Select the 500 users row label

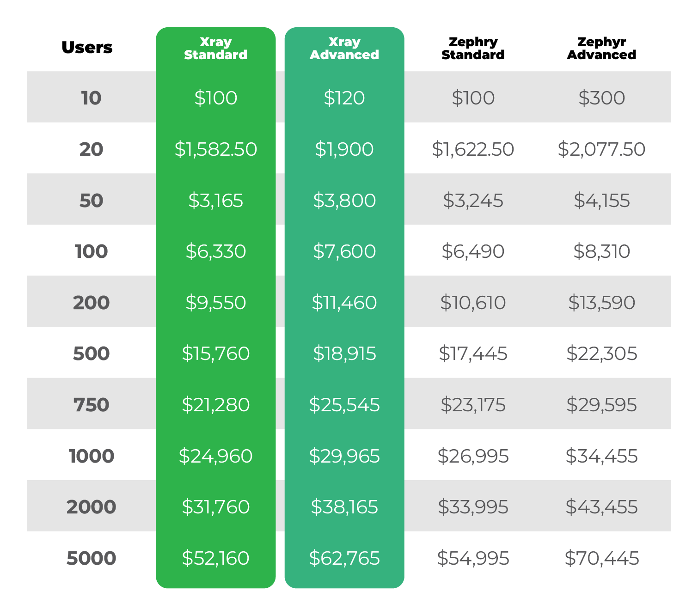point(91,354)
